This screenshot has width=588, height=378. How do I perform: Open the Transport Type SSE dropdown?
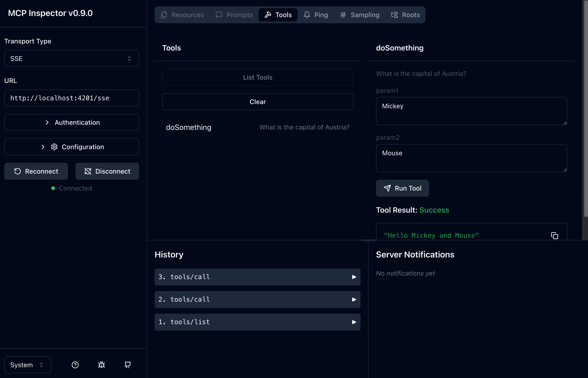tap(72, 58)
